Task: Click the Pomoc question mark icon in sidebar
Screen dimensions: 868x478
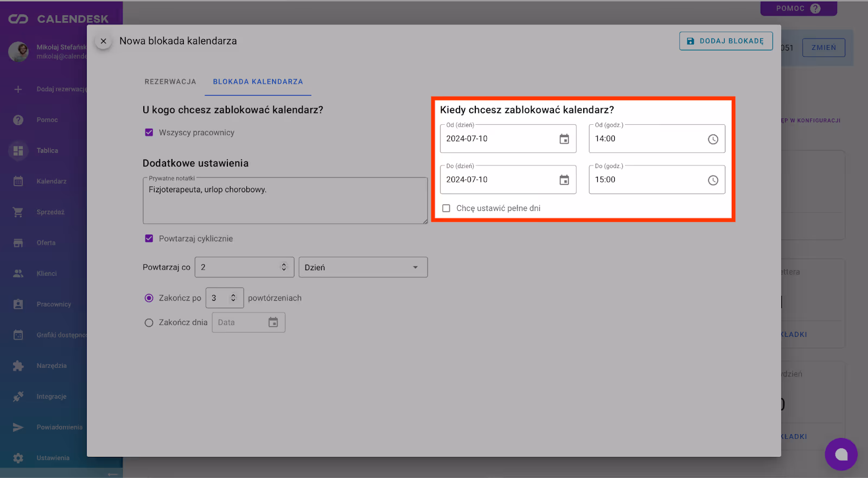Action: point(18,120)
